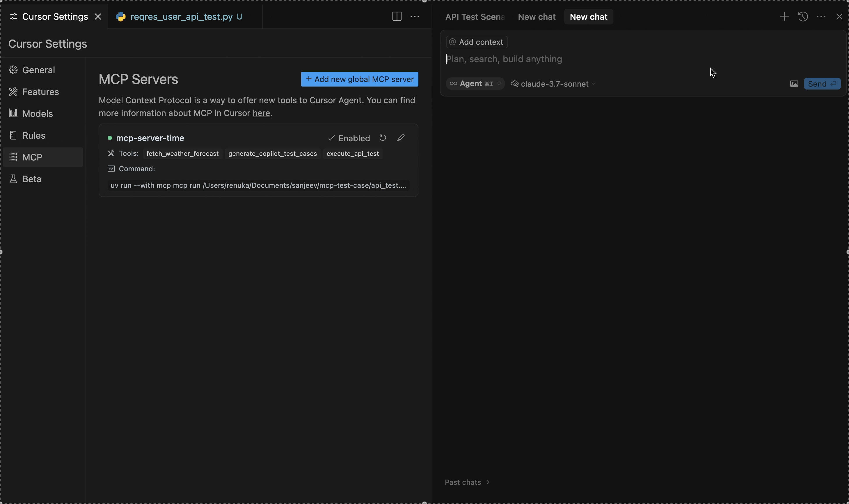
Task: Open the chat panel more options ellipsis
Action: tap(821, 17)
